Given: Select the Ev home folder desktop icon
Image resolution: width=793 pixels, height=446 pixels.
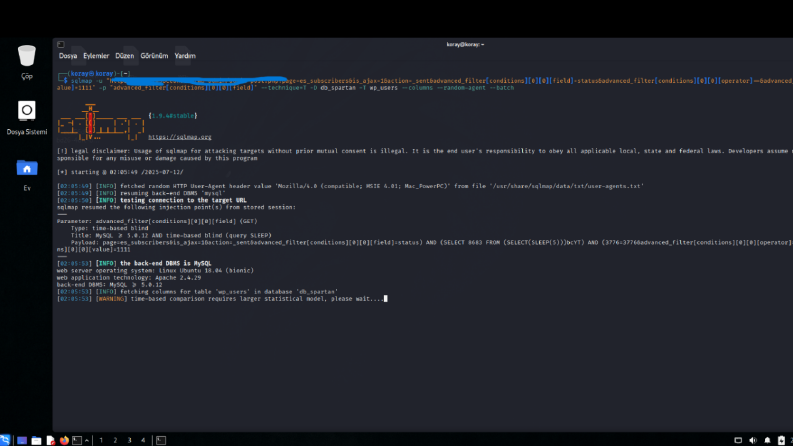Looking at the screenshot, I should tap(27, 175).
